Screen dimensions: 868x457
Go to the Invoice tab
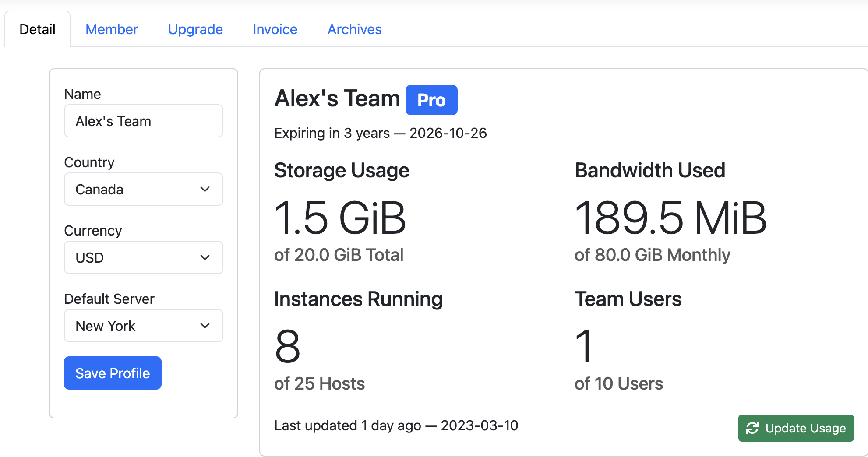click(275, 29)
